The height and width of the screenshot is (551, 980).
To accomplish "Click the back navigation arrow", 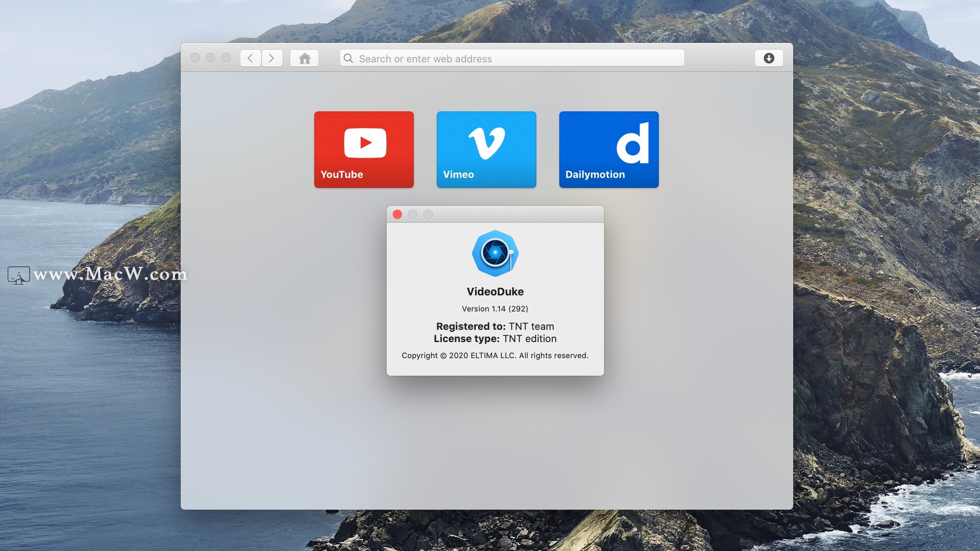I will tap(249, 58).
